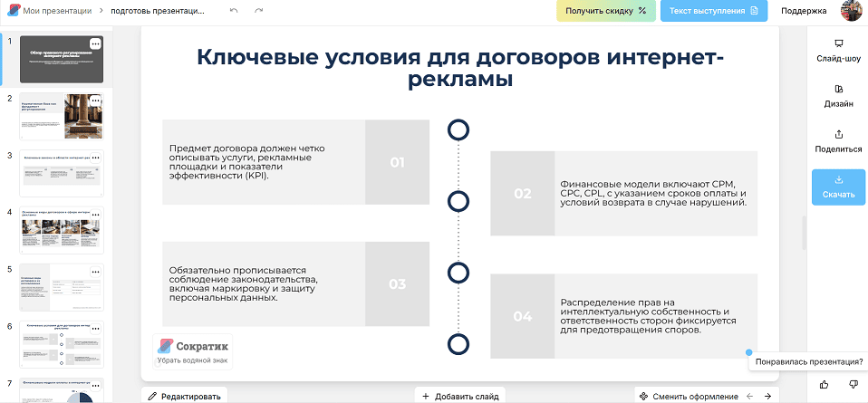Click Сменить оформление to change layout
The image size is (868, 403).
pyautogui.click(x=690, y=397)
